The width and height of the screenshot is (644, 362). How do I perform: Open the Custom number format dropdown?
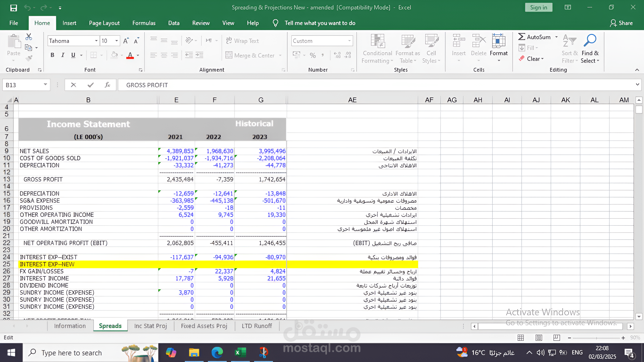(x=349, y=41)
